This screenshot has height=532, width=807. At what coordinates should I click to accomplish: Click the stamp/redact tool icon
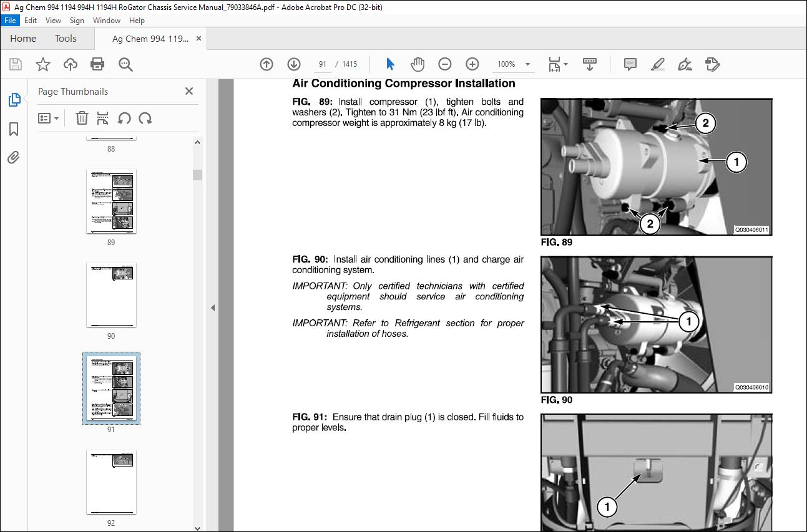click(x=712, y=64)
